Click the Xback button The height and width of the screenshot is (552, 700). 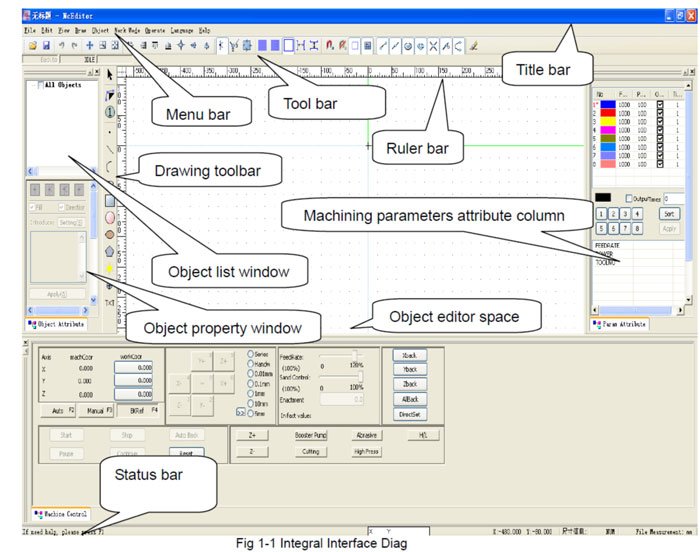[x=410, y=355]
